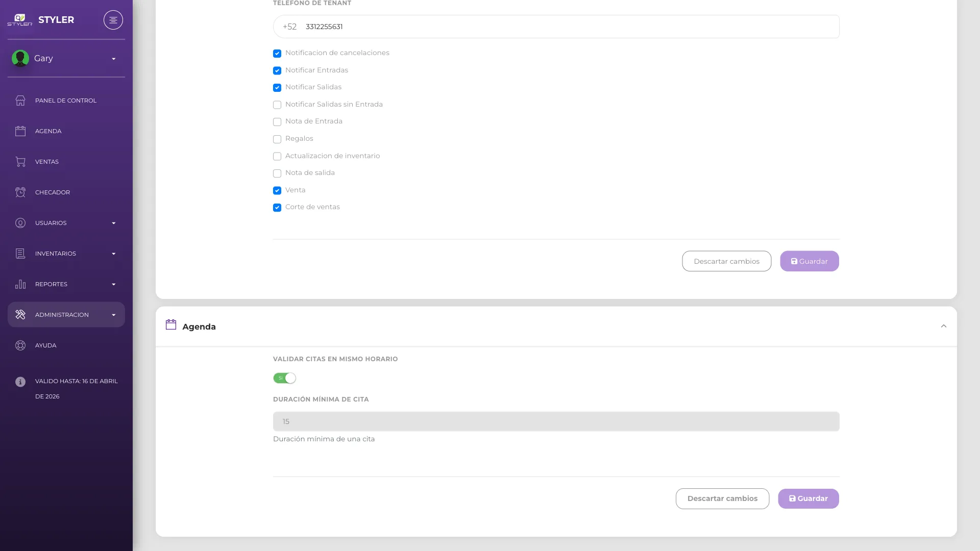Open Gary user dropdown arrow

coord(114,59)
